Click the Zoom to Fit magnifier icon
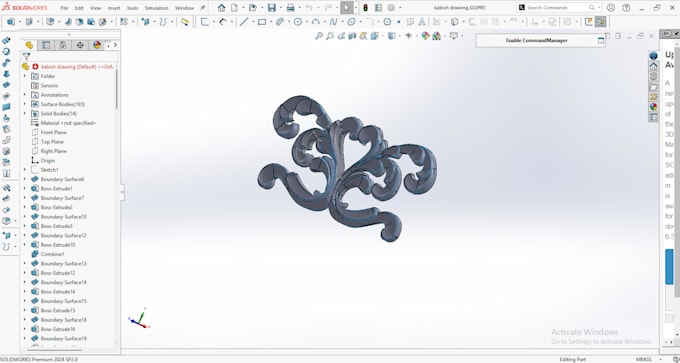The height and width of the screenshot is (363, 680). (319, 36)
